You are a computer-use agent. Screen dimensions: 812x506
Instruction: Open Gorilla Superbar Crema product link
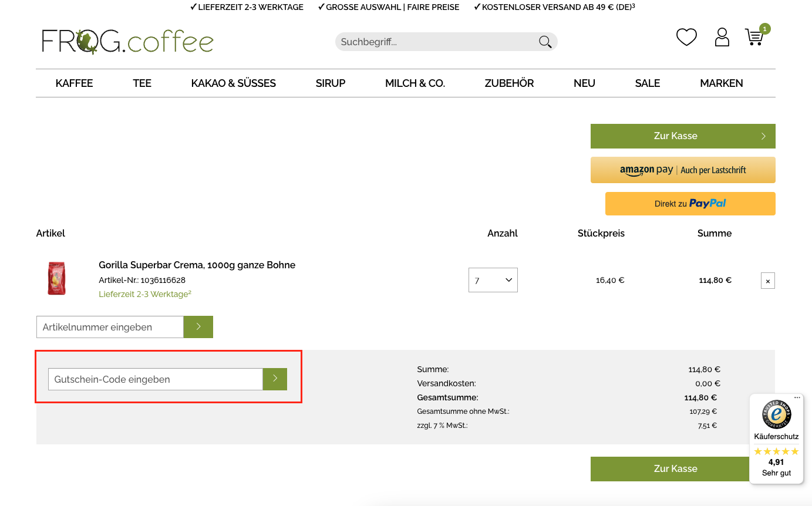click(x=197, y=265)
